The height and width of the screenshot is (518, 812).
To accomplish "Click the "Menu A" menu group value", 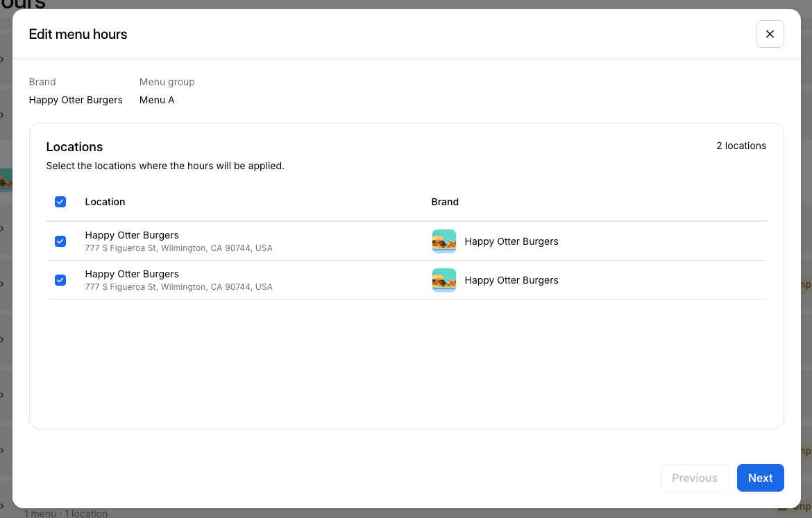I will 157,100.
